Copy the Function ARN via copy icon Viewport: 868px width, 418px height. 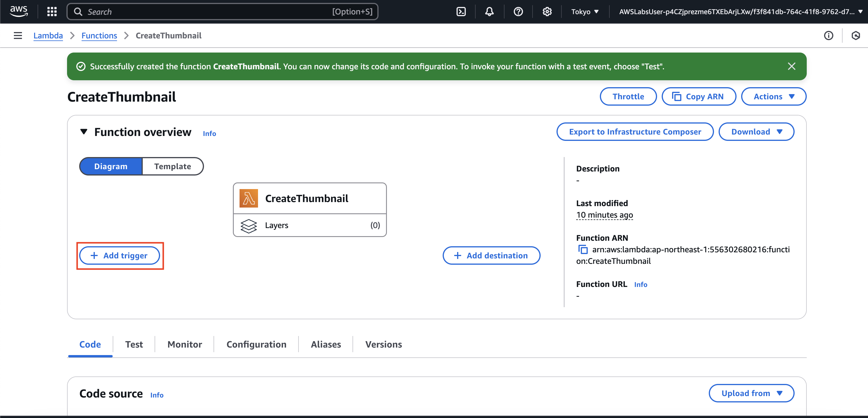583,249
